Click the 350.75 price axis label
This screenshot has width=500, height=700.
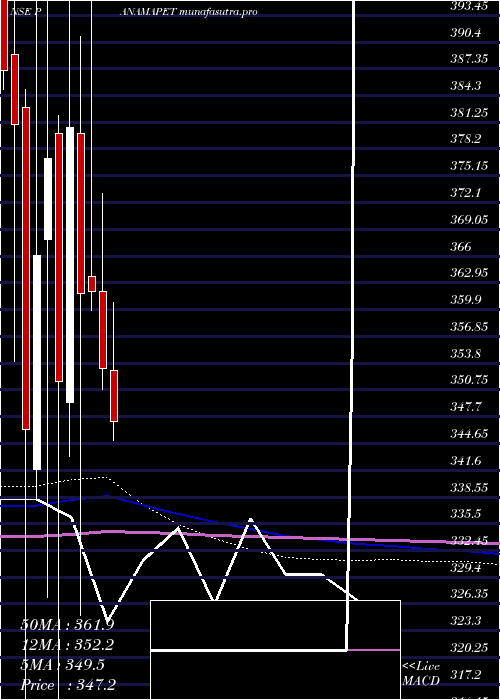(x=471, y=380)
